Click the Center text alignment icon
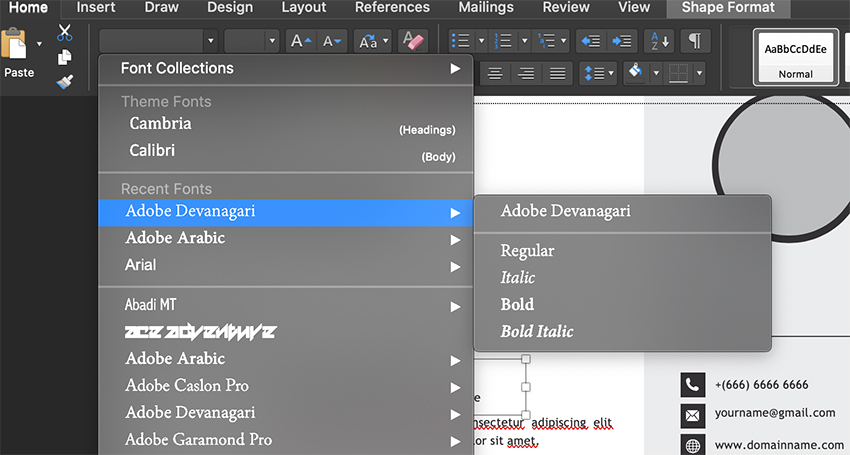850x455 pixels. pyautogui.click(x=494, y=73)
